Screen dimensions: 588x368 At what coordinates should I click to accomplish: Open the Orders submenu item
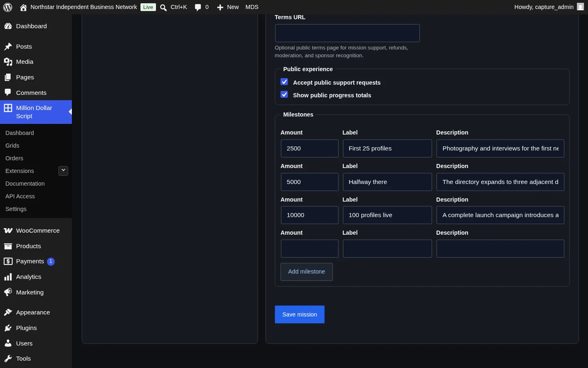click(14, 158)
